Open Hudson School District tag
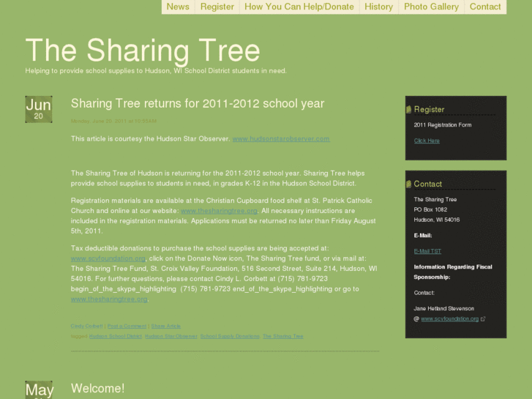The image size is (532, 399). [x=116, y=336]
